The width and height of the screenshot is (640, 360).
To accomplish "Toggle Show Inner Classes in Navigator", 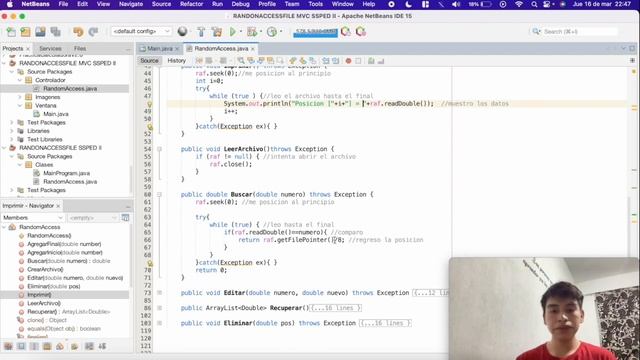I will pos(60,346).
